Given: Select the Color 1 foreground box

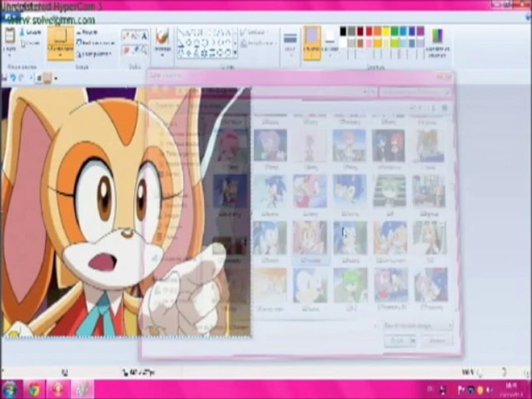Looking at the screenshot, I should tap(312, 43).
